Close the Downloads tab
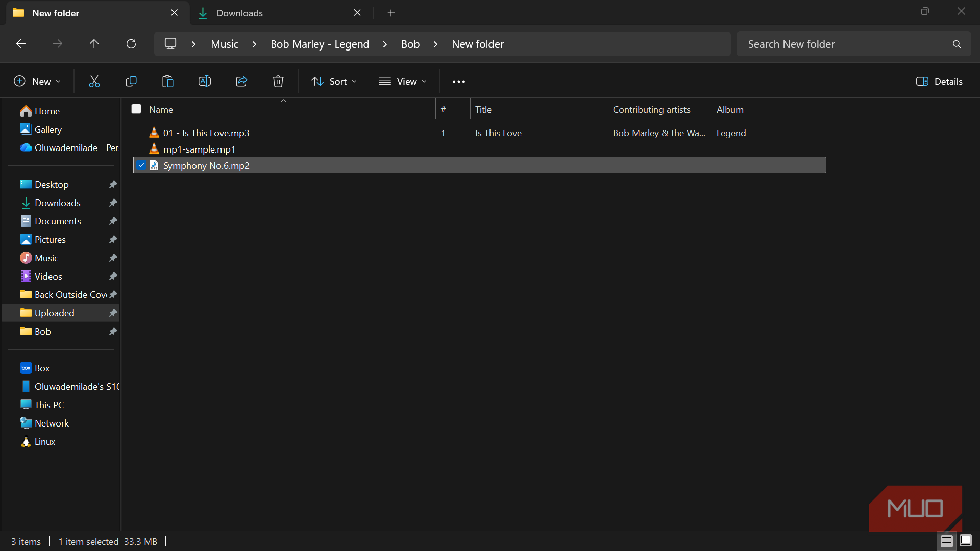 pyautogui.click(x=357, y=13)
